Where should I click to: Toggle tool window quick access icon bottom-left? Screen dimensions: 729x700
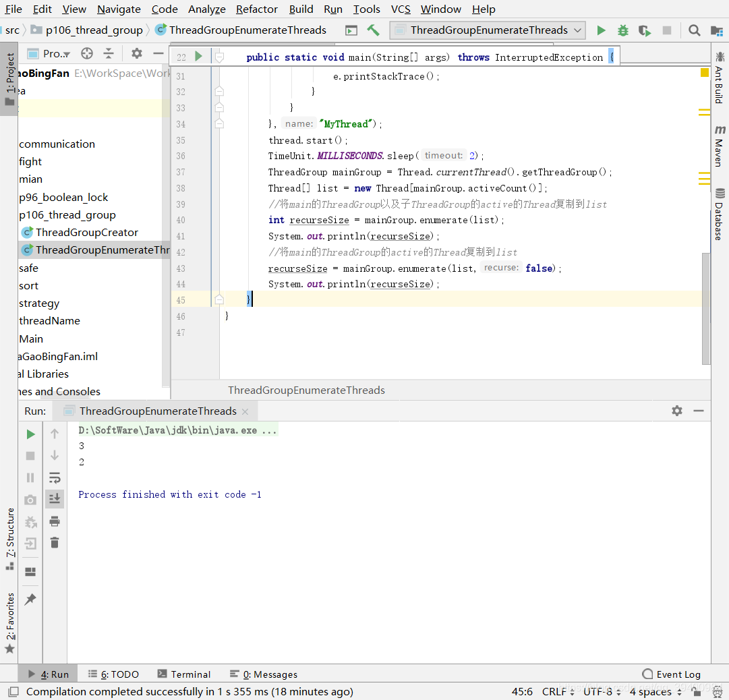(13, 692)
